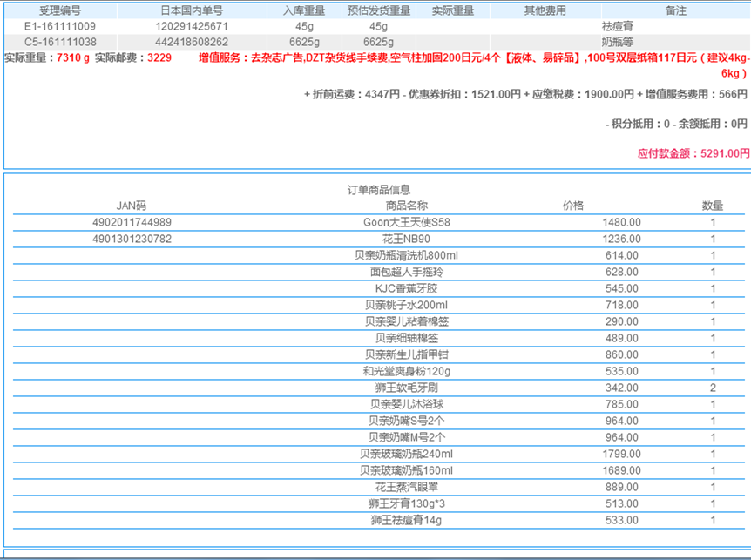Select JAN code 4902011744989

[132, 223]
